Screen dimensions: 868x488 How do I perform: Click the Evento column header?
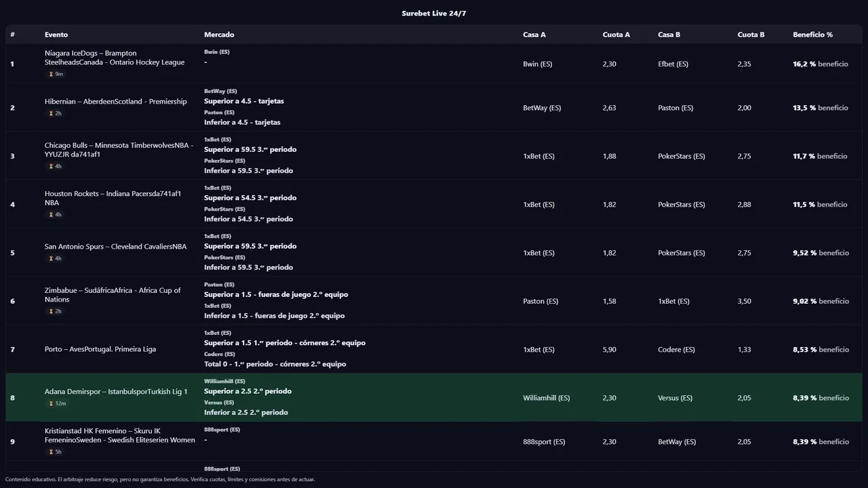[x=56, y=35]
